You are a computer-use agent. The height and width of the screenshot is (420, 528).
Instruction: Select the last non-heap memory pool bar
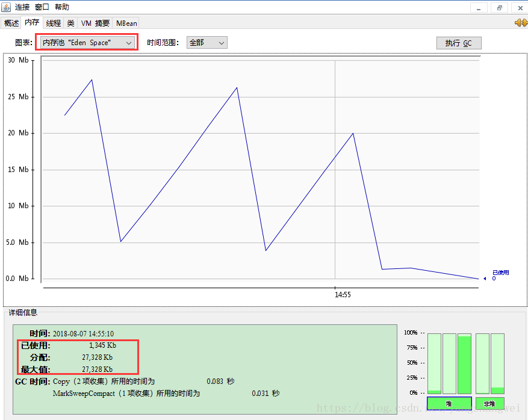pos(497,363)
